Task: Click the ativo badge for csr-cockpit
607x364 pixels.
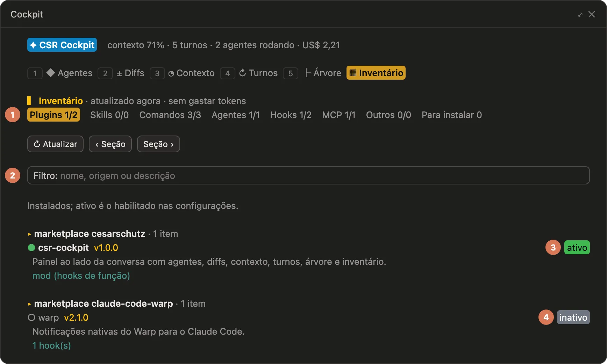Action: [x=577, y=248]
